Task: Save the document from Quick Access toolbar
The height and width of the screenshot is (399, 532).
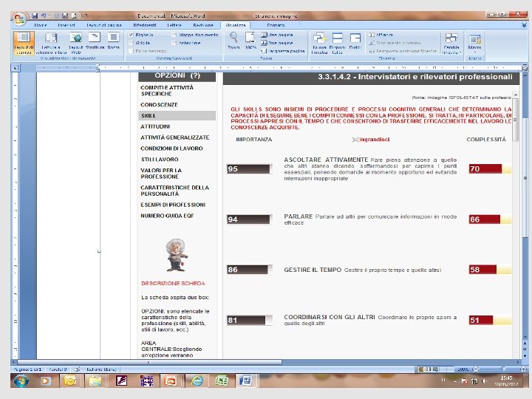Action: (35, 16)
